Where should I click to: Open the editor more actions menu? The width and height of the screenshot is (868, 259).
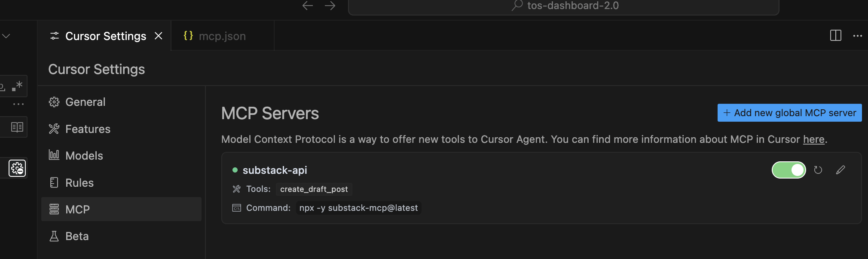point(858,36)
